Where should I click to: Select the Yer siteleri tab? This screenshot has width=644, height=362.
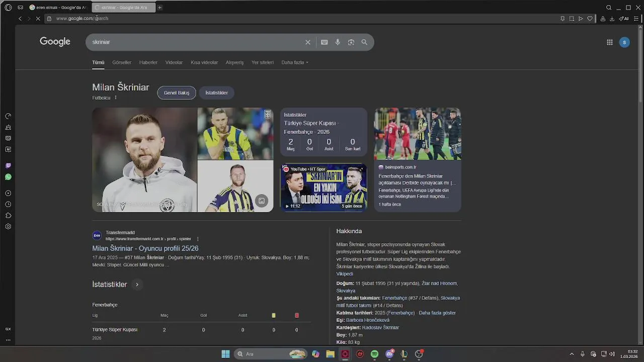tap(263, 62)
